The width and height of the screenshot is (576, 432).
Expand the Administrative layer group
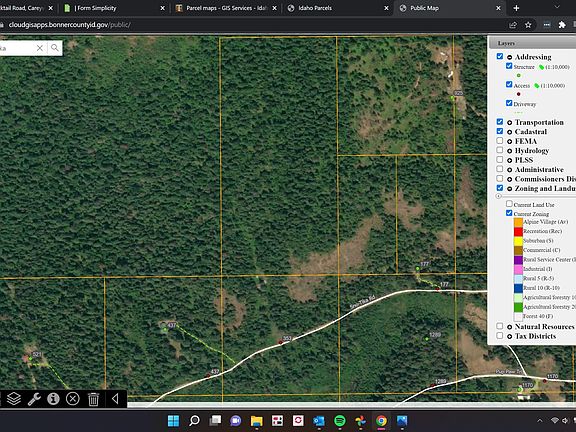(x=510, y=170)
